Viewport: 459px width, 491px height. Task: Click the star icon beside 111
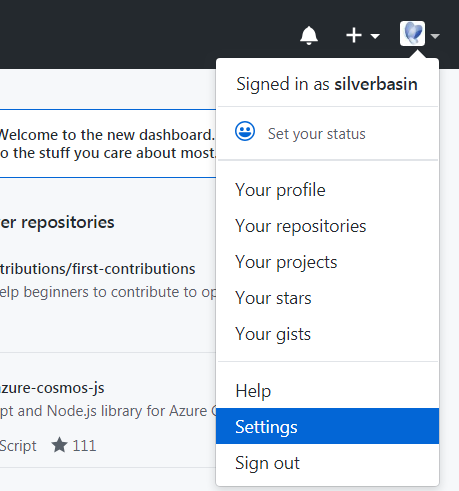60,445
